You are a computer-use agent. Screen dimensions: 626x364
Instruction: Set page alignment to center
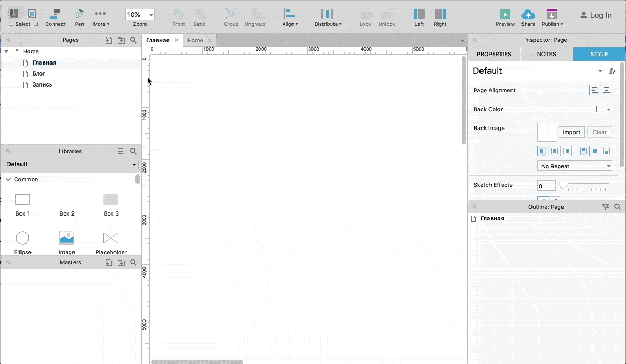click(607, 91)
